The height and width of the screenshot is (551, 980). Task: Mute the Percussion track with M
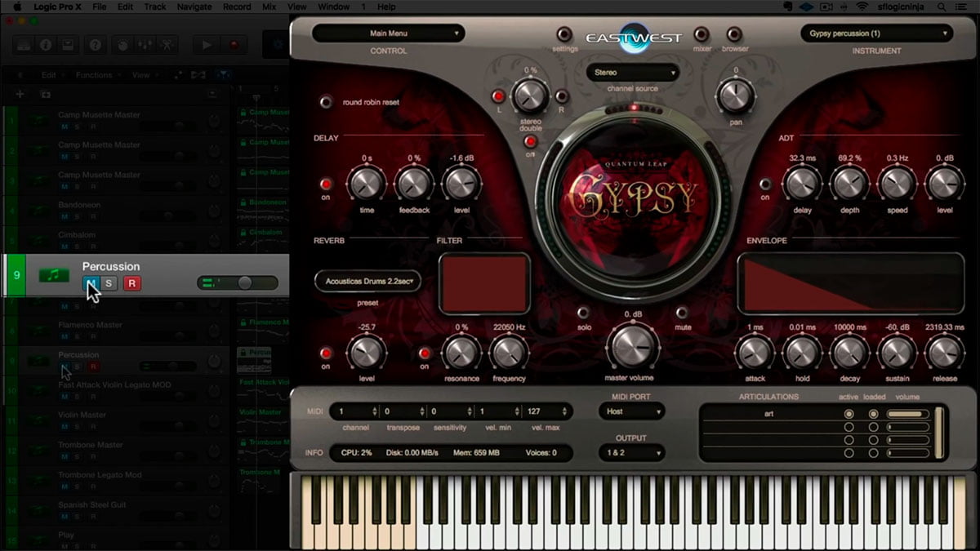[91, 283]
